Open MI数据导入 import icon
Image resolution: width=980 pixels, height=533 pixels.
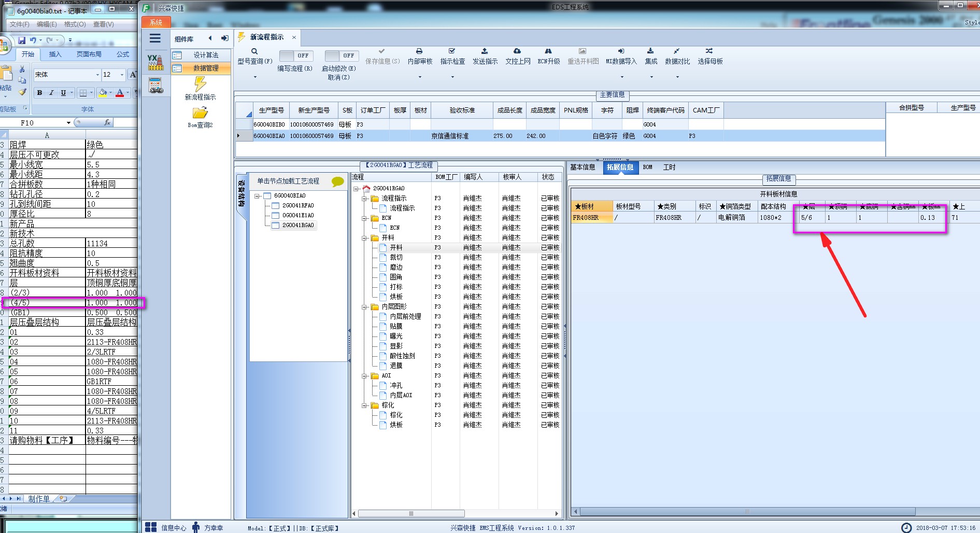pos(621,51)
